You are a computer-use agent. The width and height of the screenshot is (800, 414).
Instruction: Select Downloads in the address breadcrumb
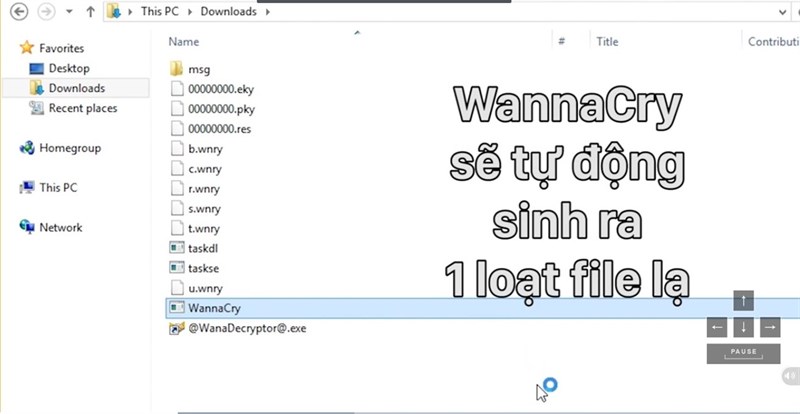(228, 11)
